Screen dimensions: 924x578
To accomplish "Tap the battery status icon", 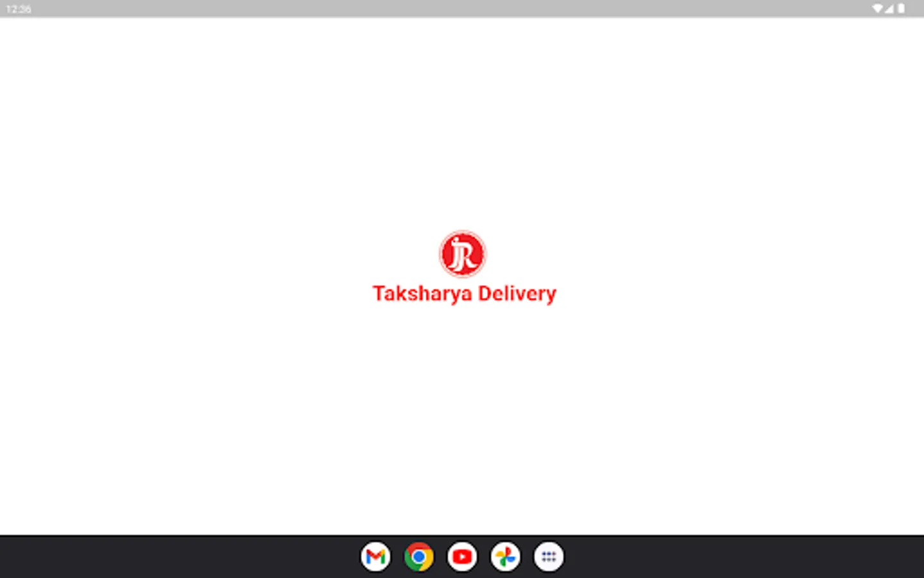I will (901, 8).
